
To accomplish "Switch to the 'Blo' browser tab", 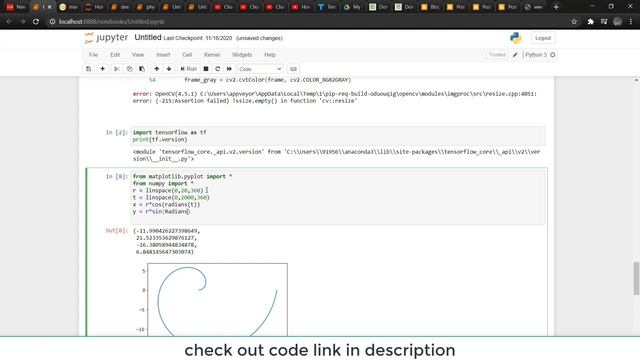I will [431, 7].
